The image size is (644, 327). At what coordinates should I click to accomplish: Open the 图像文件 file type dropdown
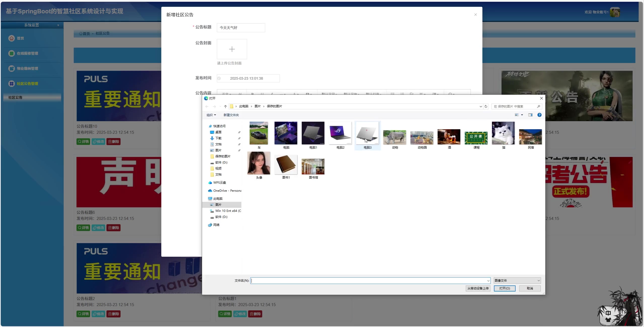coord(517,280)
